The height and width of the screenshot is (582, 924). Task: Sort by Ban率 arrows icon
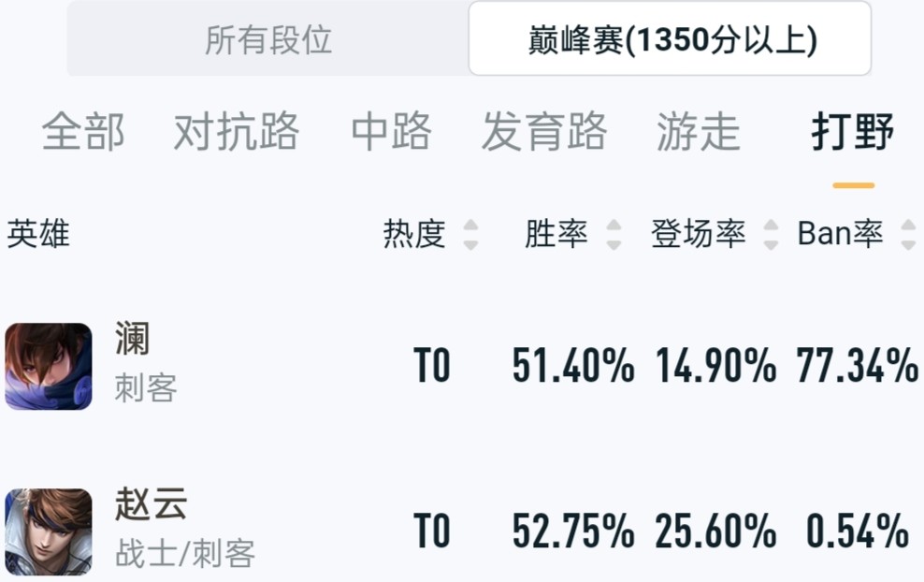click(x=908, y=234)
